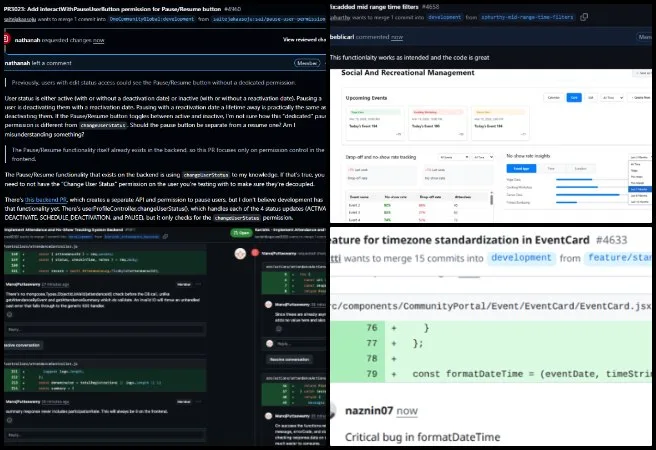Click the Resolve conversation button under the first reply box
656x450 pixels.
point(22,345)
